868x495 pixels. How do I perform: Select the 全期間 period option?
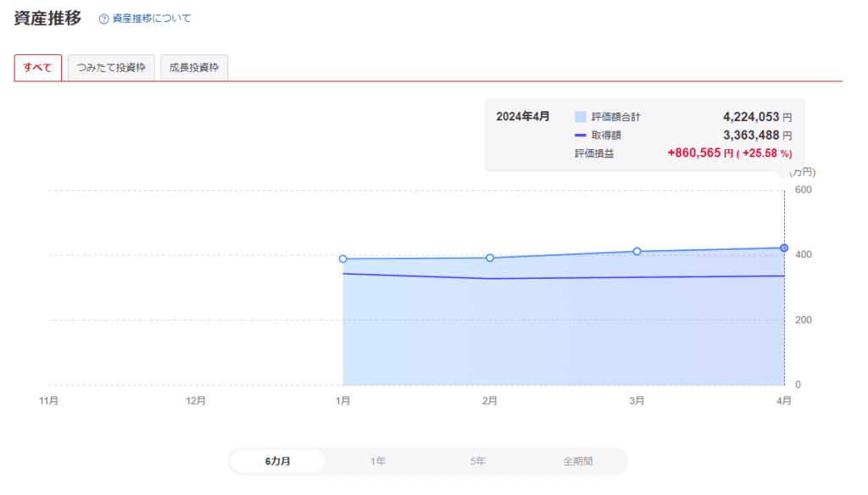[x=578, y=461]
